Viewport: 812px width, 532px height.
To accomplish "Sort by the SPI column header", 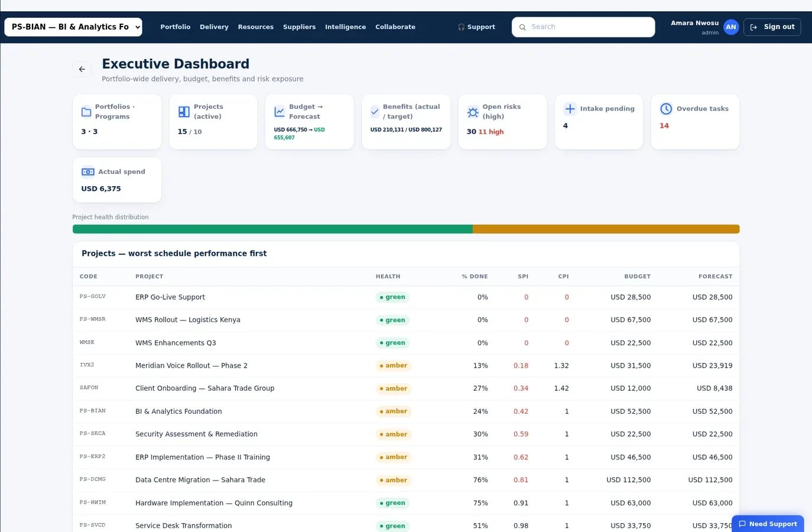I will pos(523,277).
